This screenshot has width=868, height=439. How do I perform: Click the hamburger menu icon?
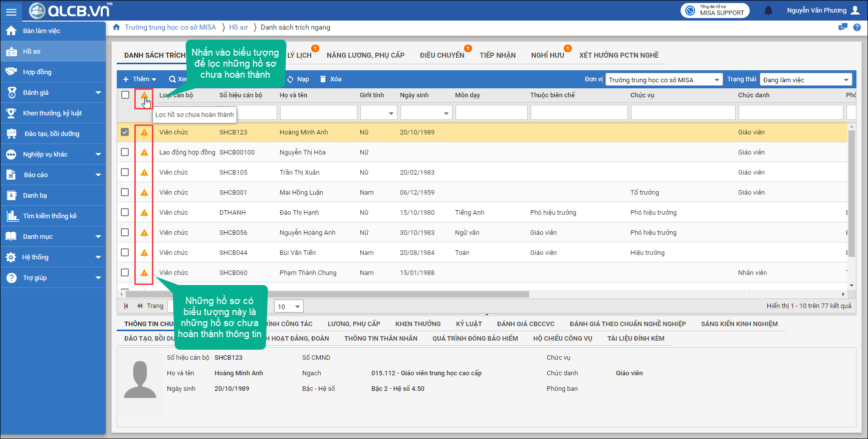pyautogui.click(x=11, y=11)
